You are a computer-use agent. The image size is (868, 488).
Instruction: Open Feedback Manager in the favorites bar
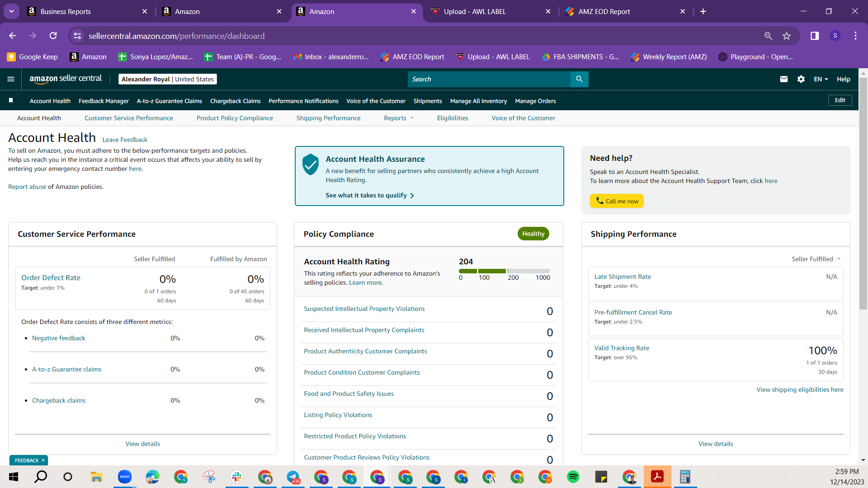tap(104, 101)
